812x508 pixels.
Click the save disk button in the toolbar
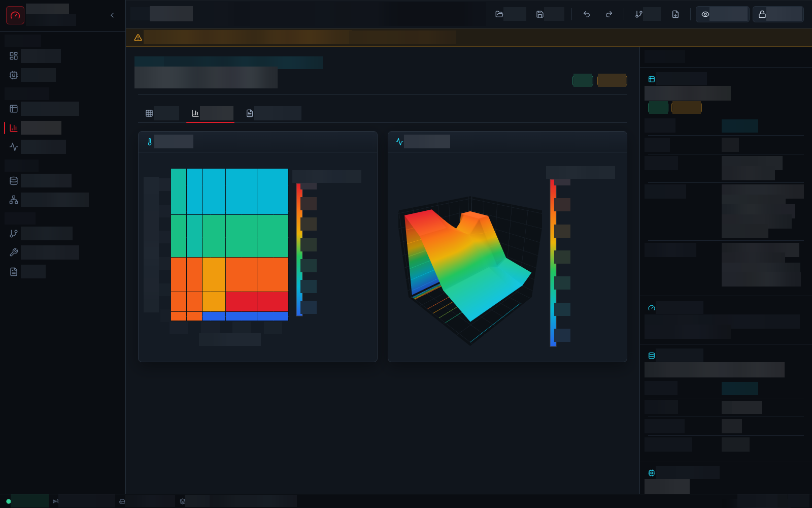[550, 14]
